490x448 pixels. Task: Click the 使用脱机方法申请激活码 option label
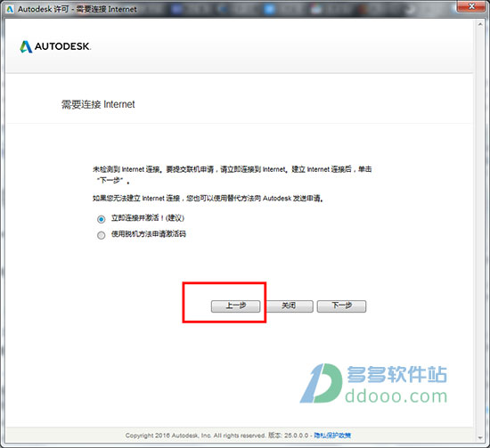(149, 233)
